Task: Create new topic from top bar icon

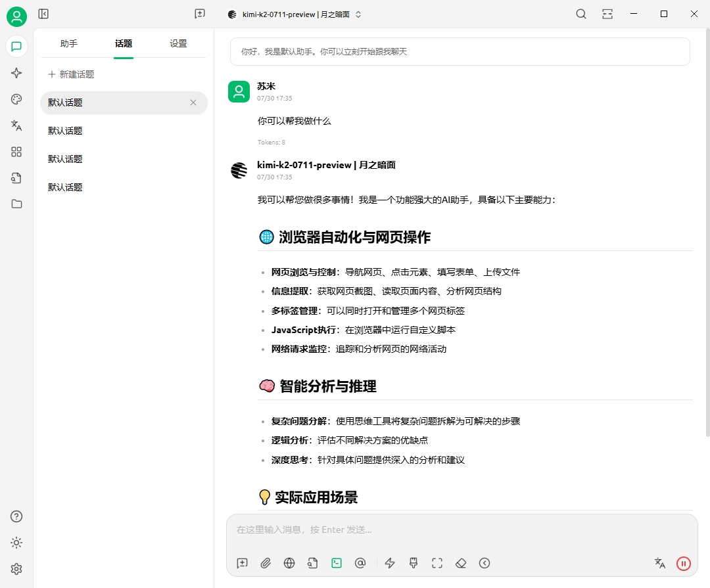Action: click(200, 14)
